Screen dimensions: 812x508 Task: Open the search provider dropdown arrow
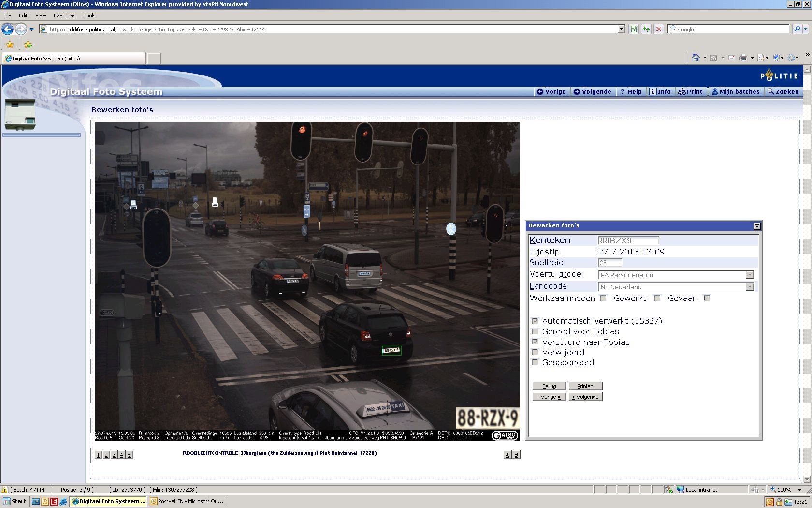pos(806,29)
